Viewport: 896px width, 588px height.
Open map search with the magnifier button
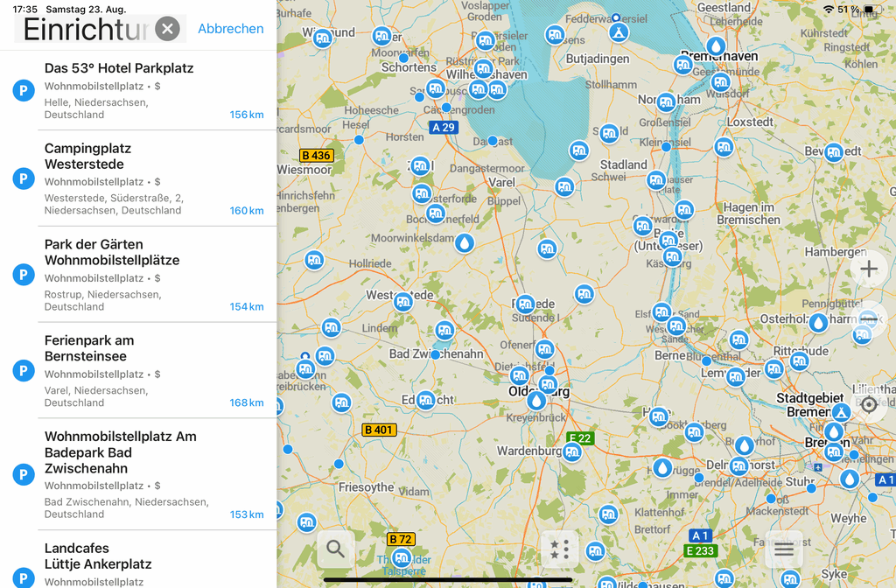pos(335,549)
